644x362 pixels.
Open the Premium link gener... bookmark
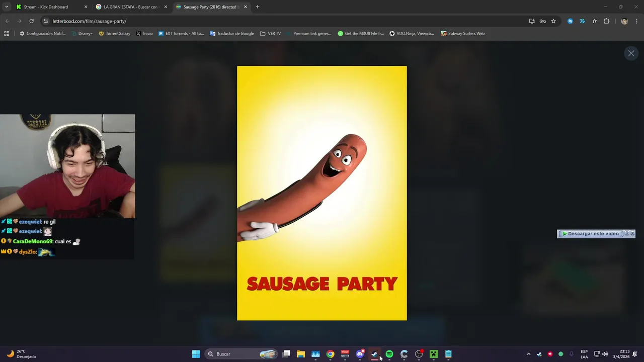point(308,34)
